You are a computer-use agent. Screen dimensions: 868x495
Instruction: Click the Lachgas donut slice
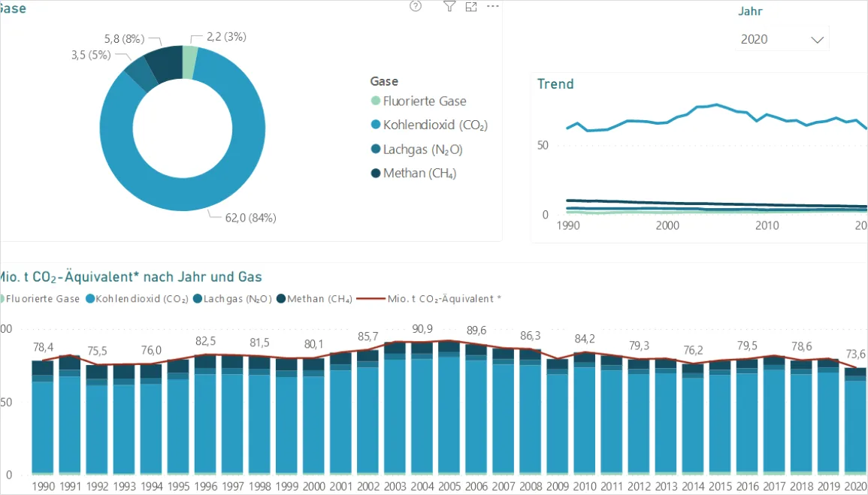tap(143, 75)
